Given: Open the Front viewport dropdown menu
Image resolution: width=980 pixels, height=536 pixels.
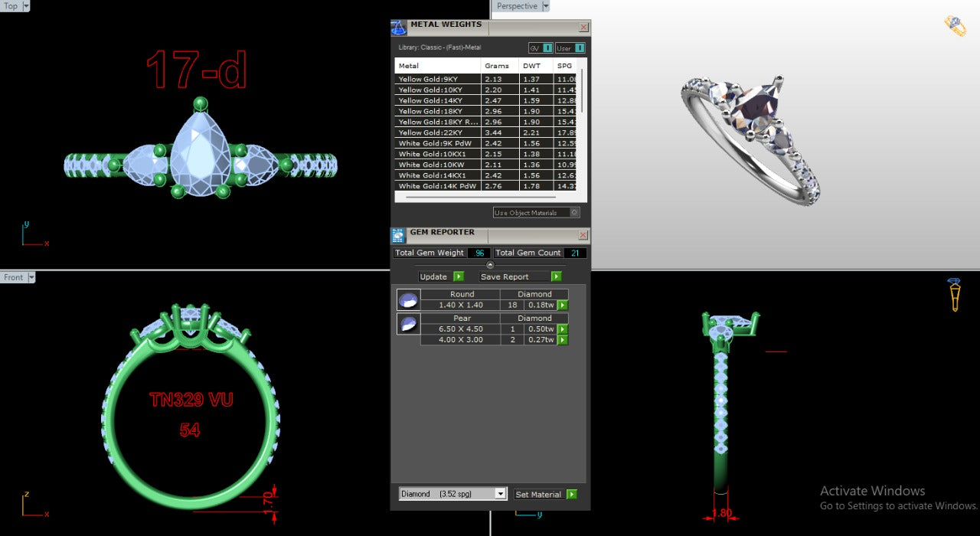Looking at the screenshot, I should 31,277.
